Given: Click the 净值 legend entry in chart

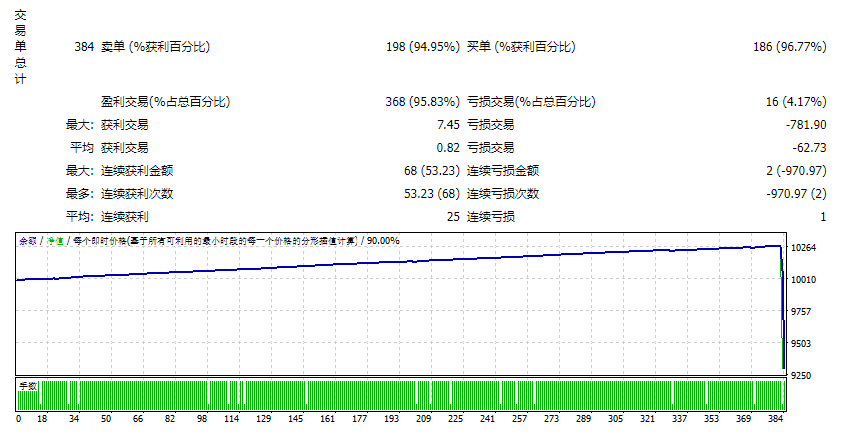Looking at the screenshot, I should [x=55, y=241].
